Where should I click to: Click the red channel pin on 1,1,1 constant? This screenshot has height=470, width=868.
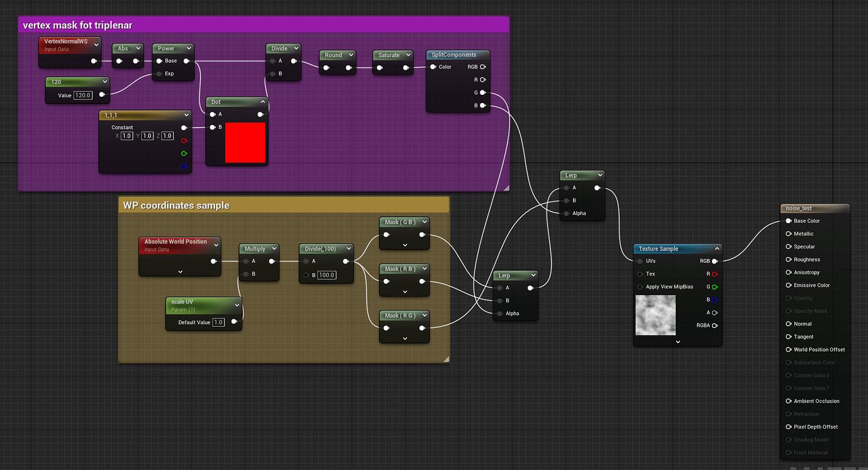(184, 141)
